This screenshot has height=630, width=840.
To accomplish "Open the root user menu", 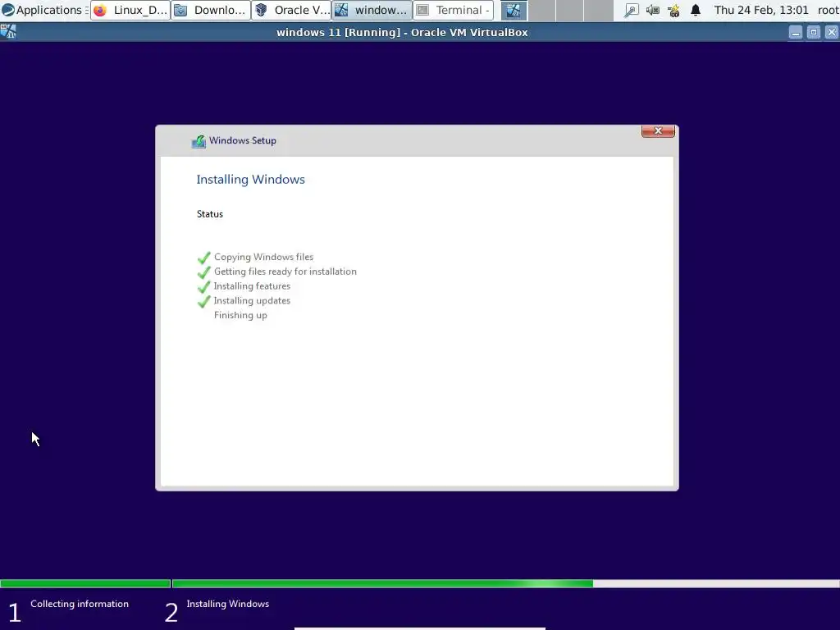I will (828, 10).
